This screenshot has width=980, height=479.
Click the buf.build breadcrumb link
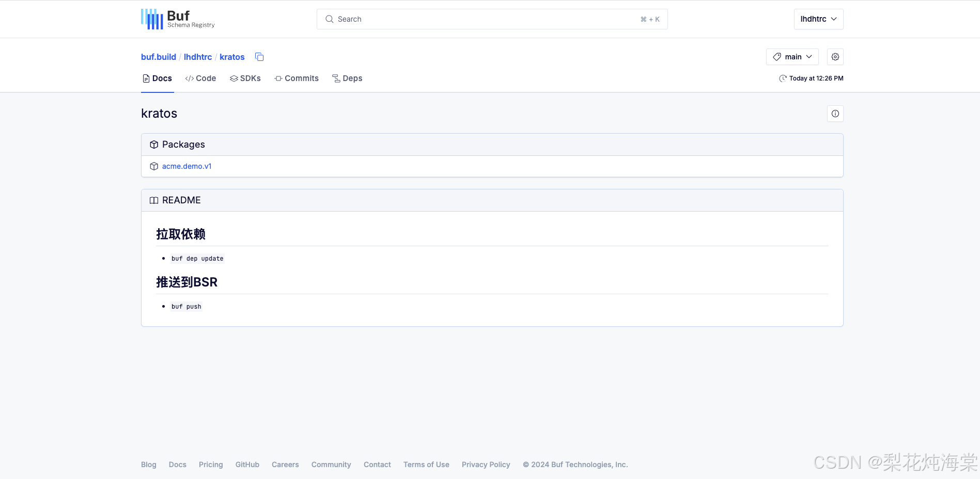[x=159, y=57]
